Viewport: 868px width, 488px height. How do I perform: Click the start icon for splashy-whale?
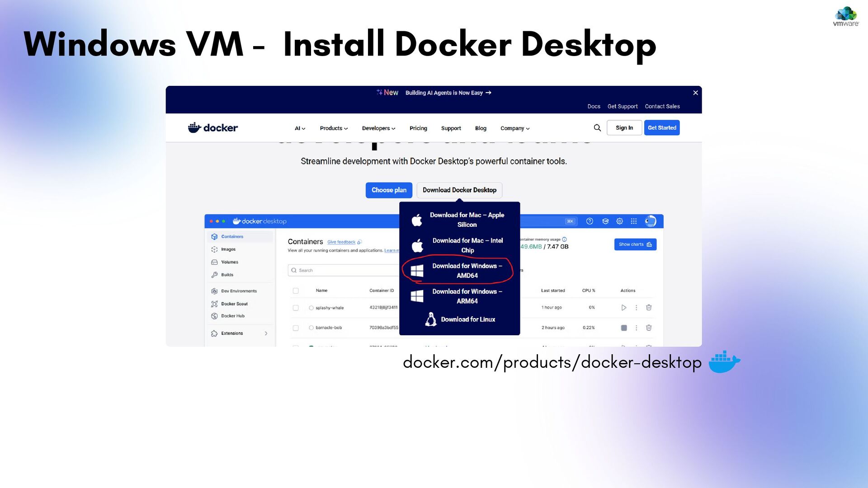click(623, 308)
